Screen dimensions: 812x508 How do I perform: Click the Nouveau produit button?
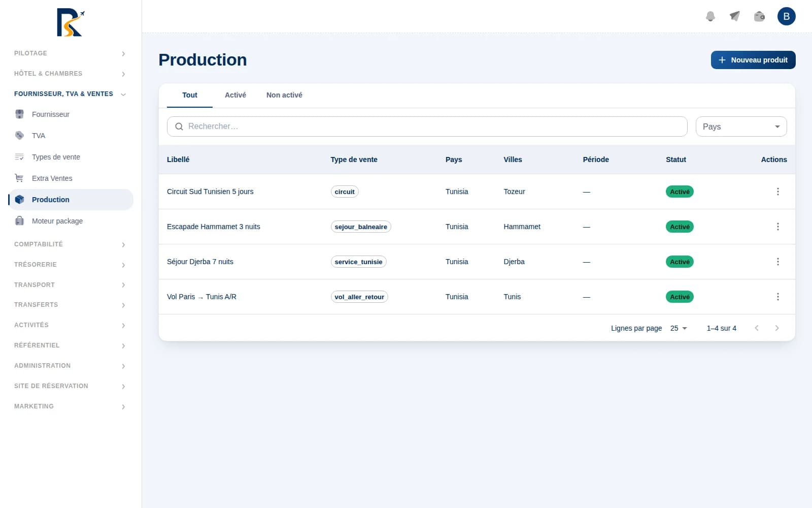pos(753,60)
